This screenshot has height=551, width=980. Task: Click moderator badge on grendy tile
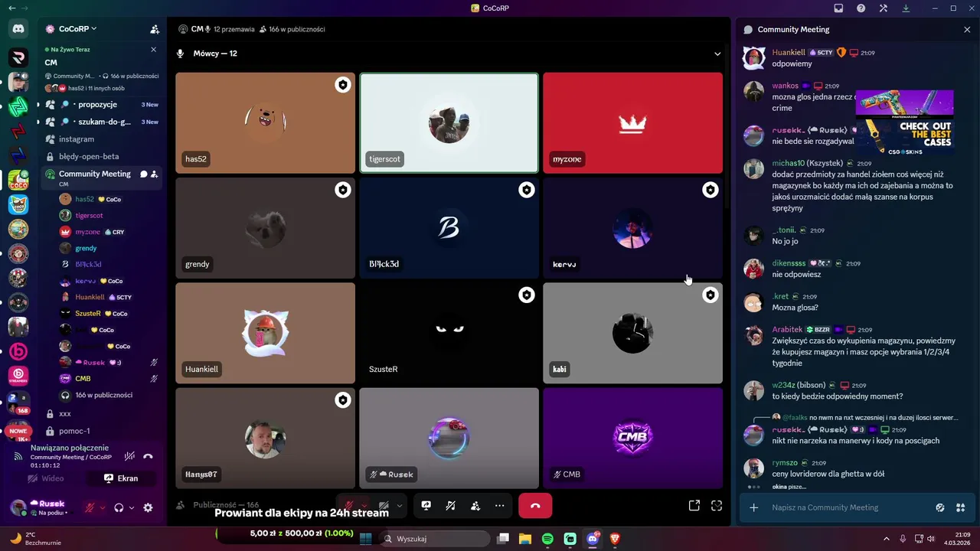coord(343,190)
